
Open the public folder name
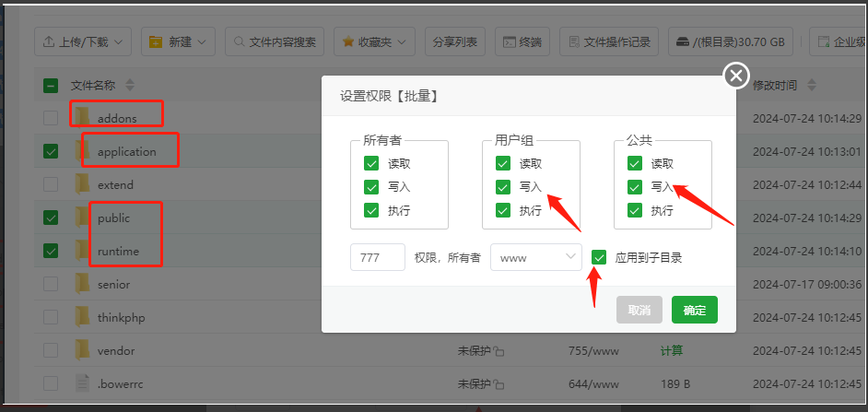coord(113,218)
